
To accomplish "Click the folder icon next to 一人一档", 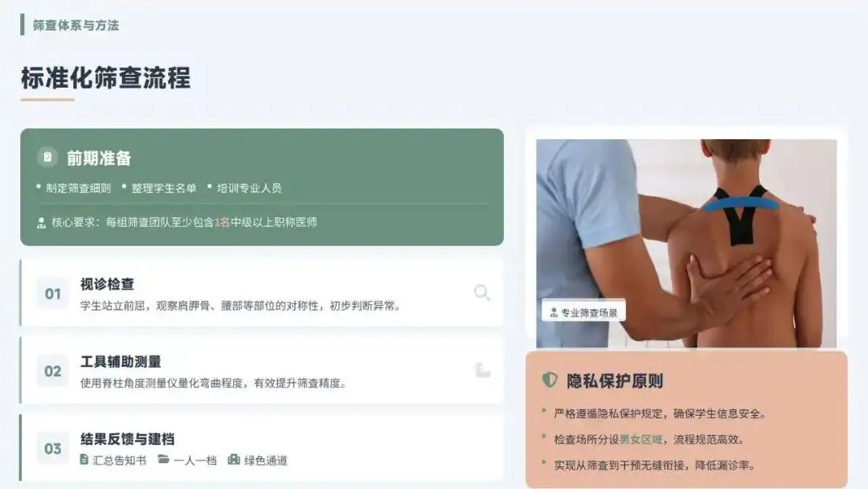I will (163, 460).
